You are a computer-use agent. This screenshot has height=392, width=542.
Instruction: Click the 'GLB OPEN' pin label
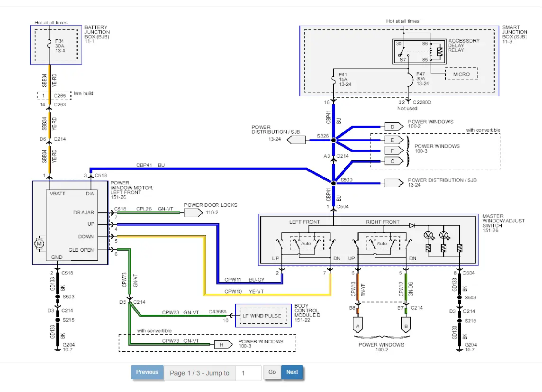[81, 250]
